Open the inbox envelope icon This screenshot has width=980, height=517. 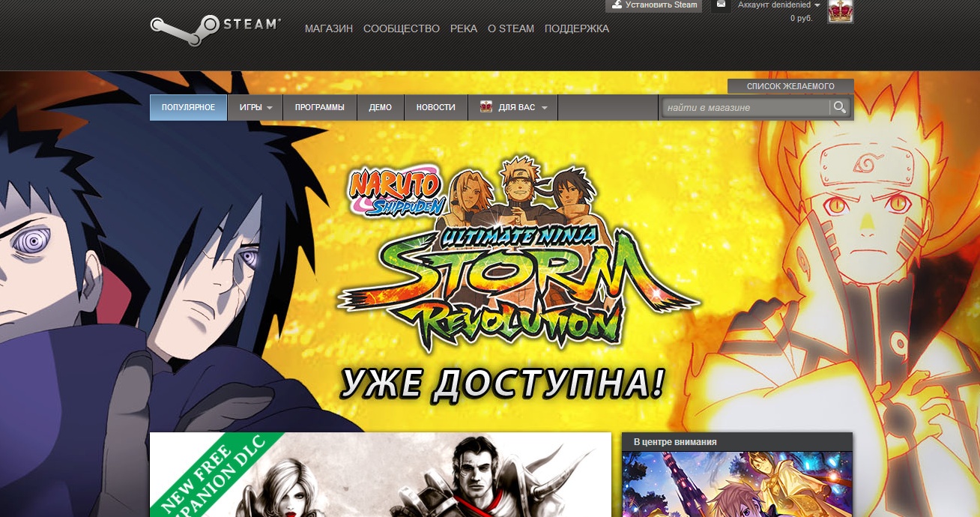click(x=721, y=5)
